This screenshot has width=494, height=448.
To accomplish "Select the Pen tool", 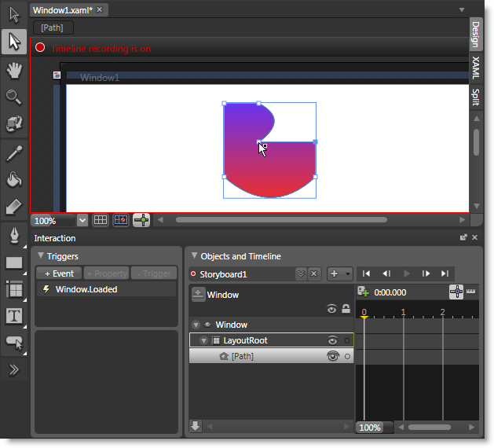I will pos(14,235).
